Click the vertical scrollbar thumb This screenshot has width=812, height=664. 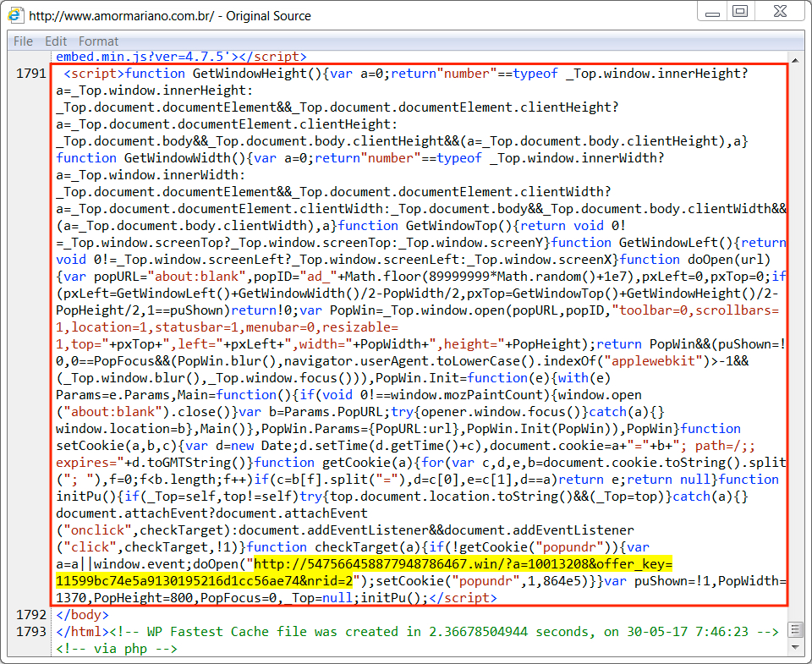click(795, 630)
